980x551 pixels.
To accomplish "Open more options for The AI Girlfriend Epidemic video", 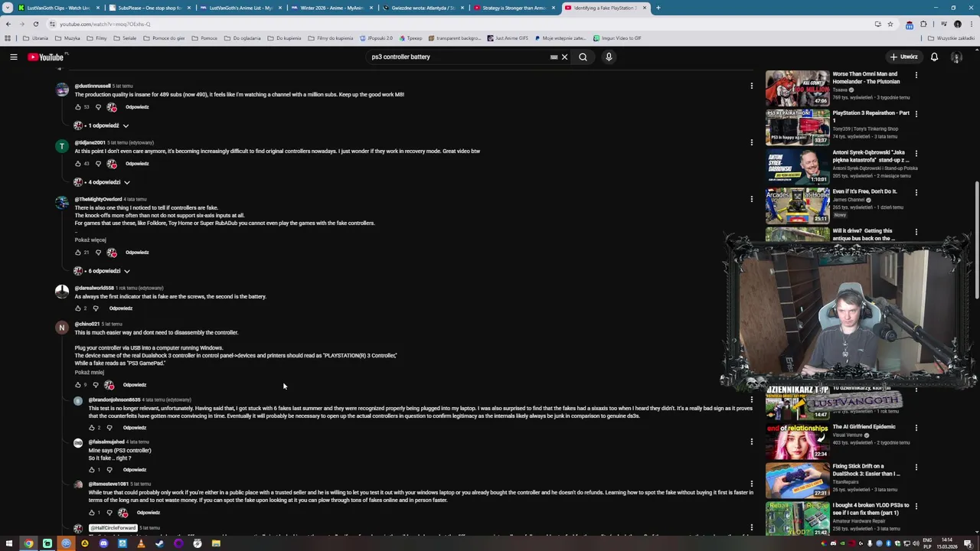I will (916, 428).
